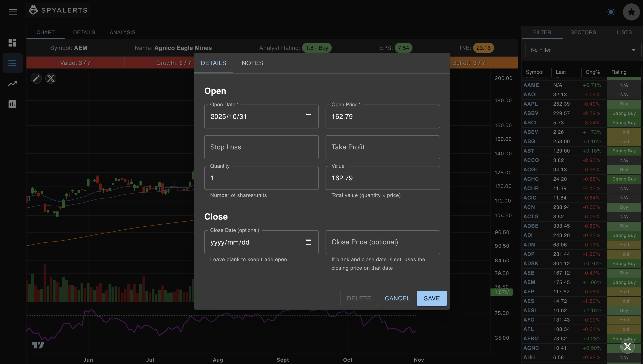Select the pencil edit icon on the chart
Image resolution: width=643 pixels, height=364 pixels.
36,78
